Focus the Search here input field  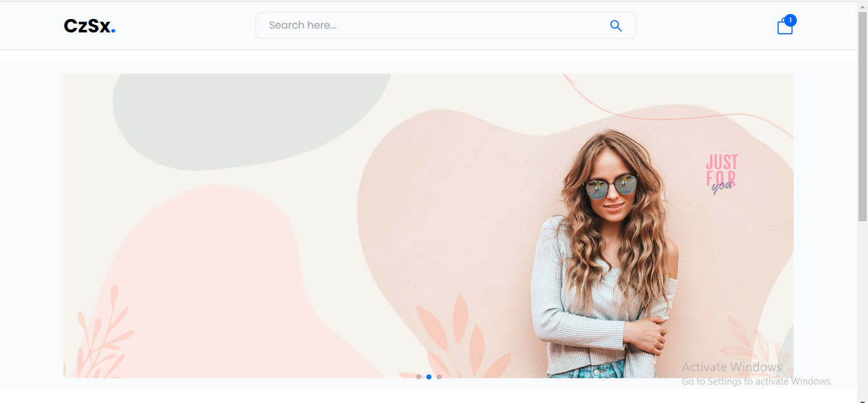[x=445, y=25]
